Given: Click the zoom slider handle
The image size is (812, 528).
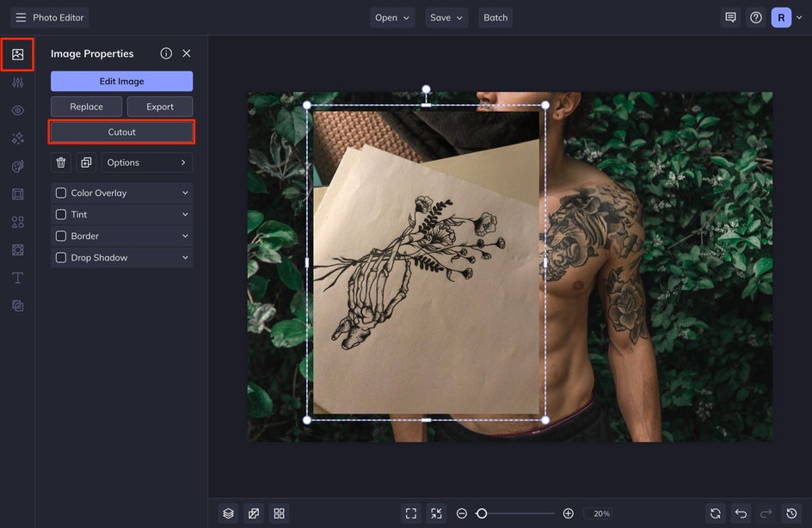Looking at the screenshot, I should tap(482, 513).
